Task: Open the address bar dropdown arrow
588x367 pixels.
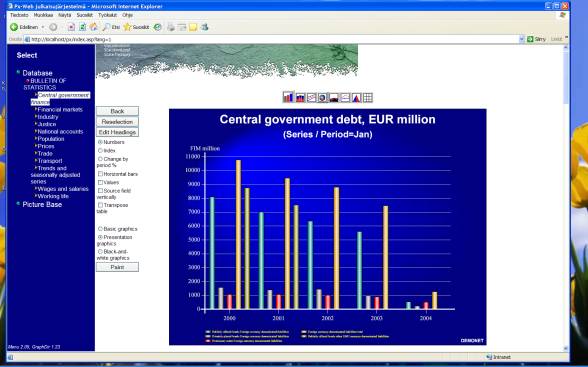Action: pyautogui.click(x=521, y=39)
